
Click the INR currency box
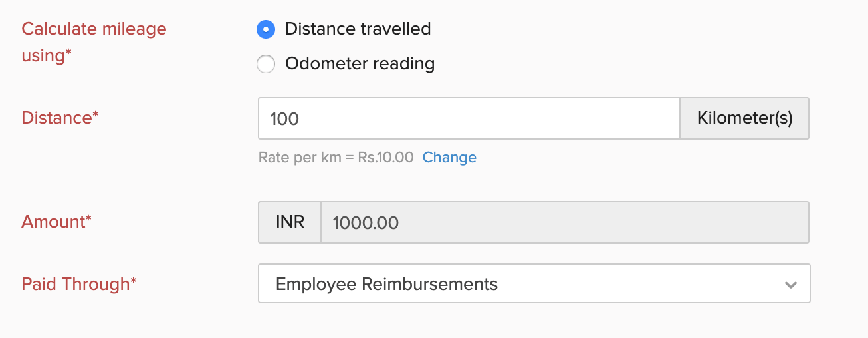click(290, 222)
